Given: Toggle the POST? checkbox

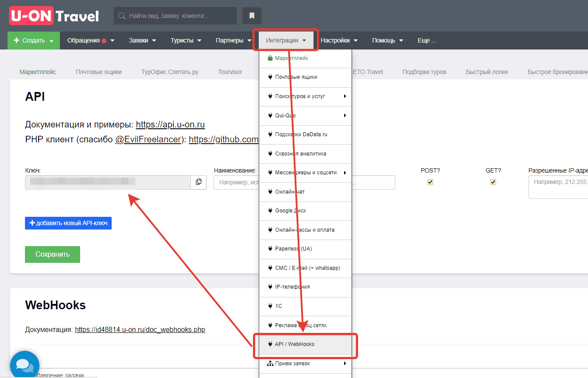Looking at the screenshot, I should pos(430,182).
